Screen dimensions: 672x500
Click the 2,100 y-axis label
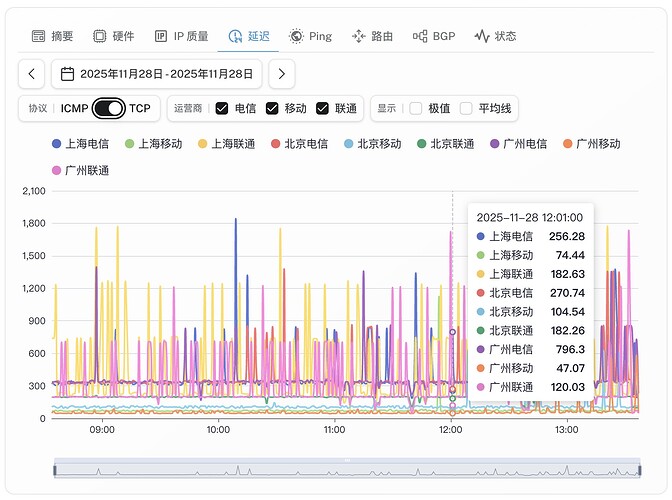[x=34, y=191]
